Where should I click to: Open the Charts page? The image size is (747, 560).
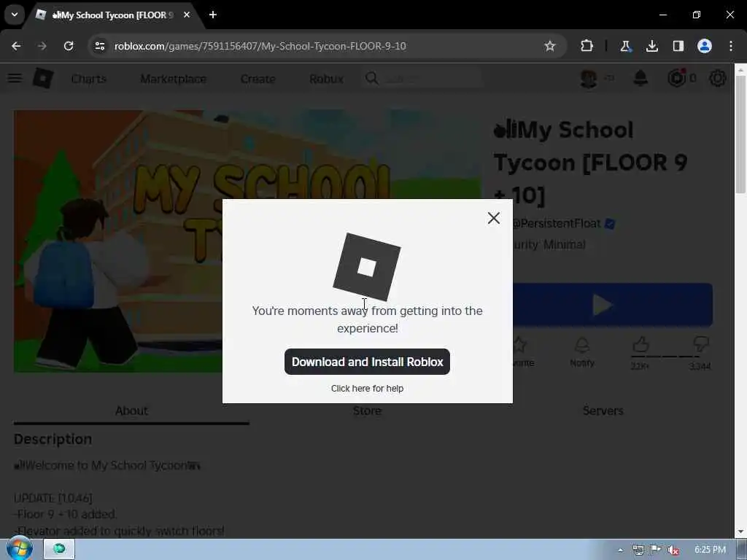tap(88, 79)
